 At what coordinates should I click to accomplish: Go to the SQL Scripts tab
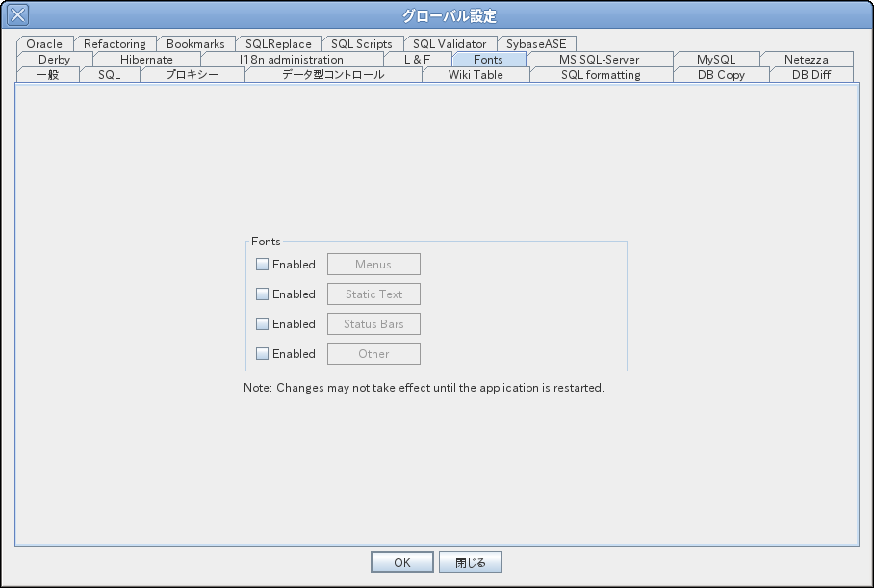point(362,43)
